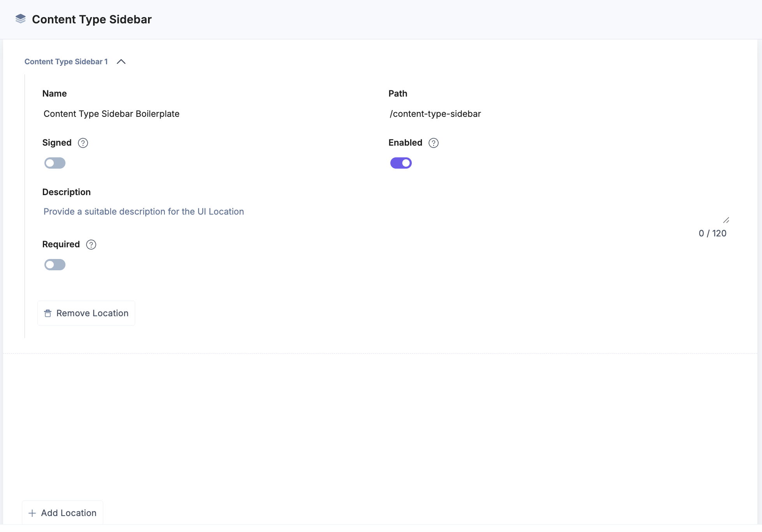The height and width of the screenshot is (532, 762).
Task: Click the layers icon beside Content Type Sidebar
Action: (21, 19)
